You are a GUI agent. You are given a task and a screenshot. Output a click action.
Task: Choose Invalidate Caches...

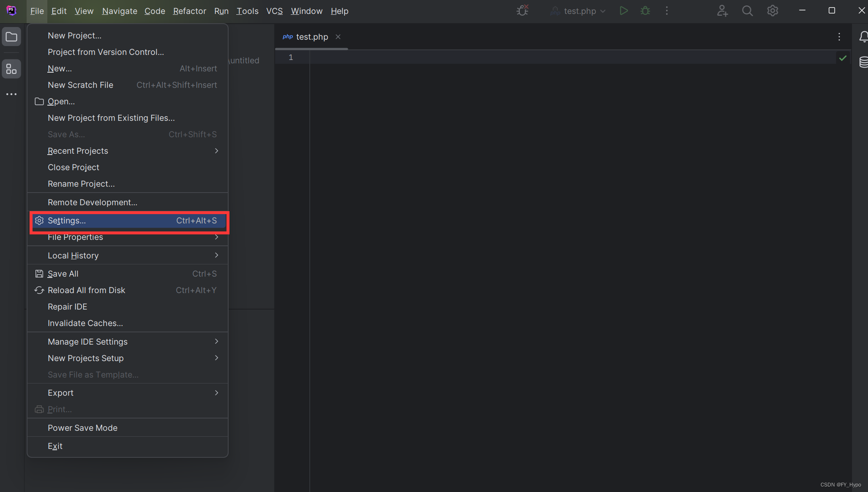tap(127, 323)
